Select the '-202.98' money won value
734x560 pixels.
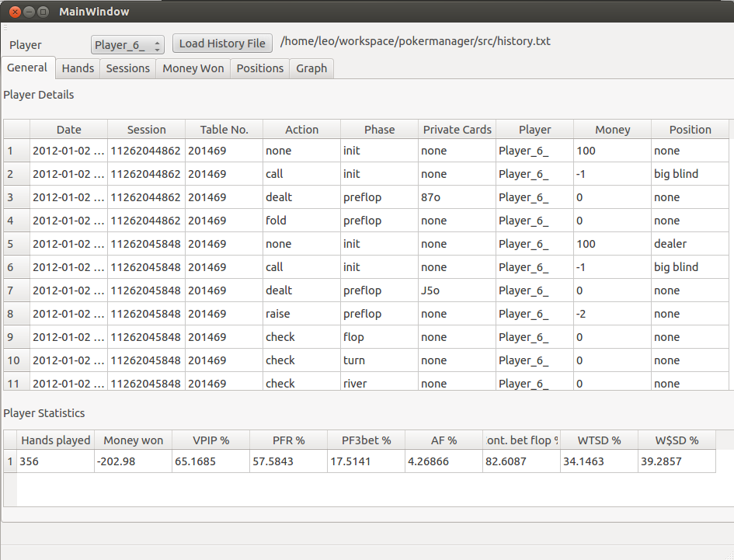click(x=134, y=461)
